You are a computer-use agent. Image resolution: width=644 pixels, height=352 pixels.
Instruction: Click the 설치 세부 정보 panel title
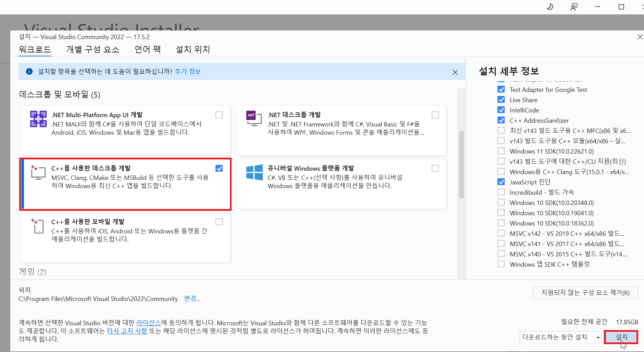[x=509, y=71]
